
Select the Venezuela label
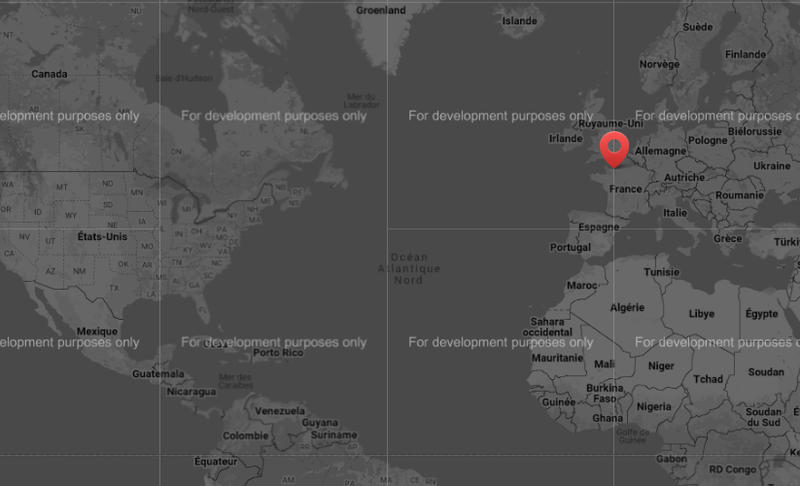click(279, 411)
